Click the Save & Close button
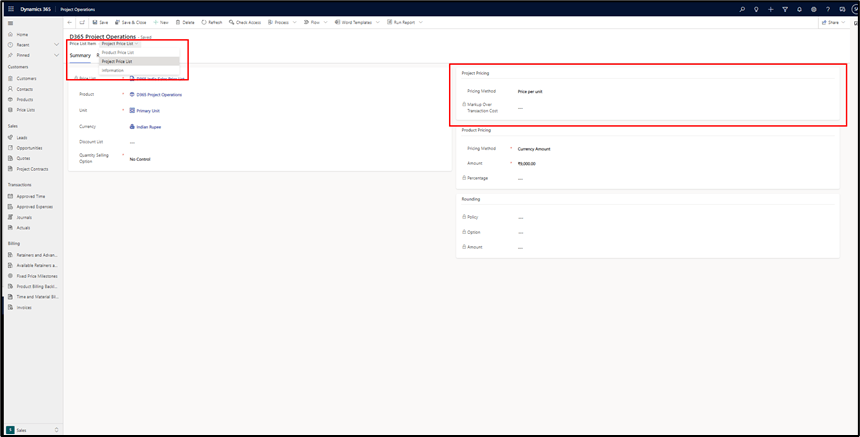860x437 pixels. click(x=131, y=22)
